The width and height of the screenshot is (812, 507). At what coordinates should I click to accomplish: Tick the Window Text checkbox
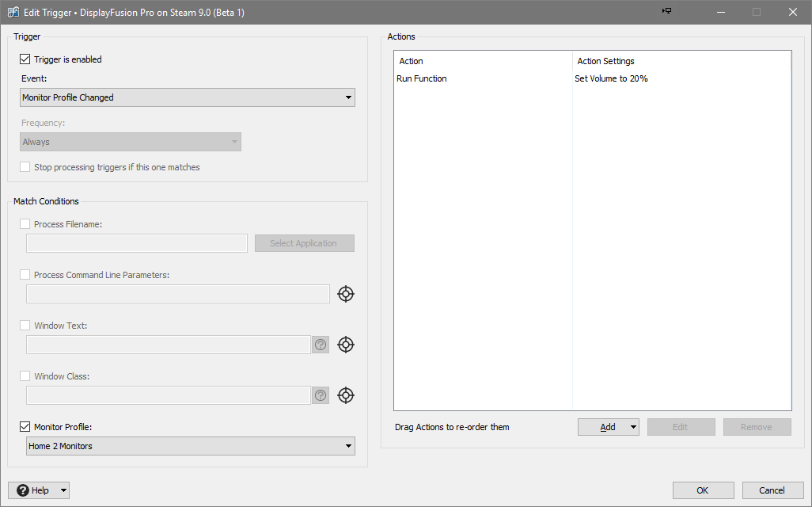click(25, 326)
